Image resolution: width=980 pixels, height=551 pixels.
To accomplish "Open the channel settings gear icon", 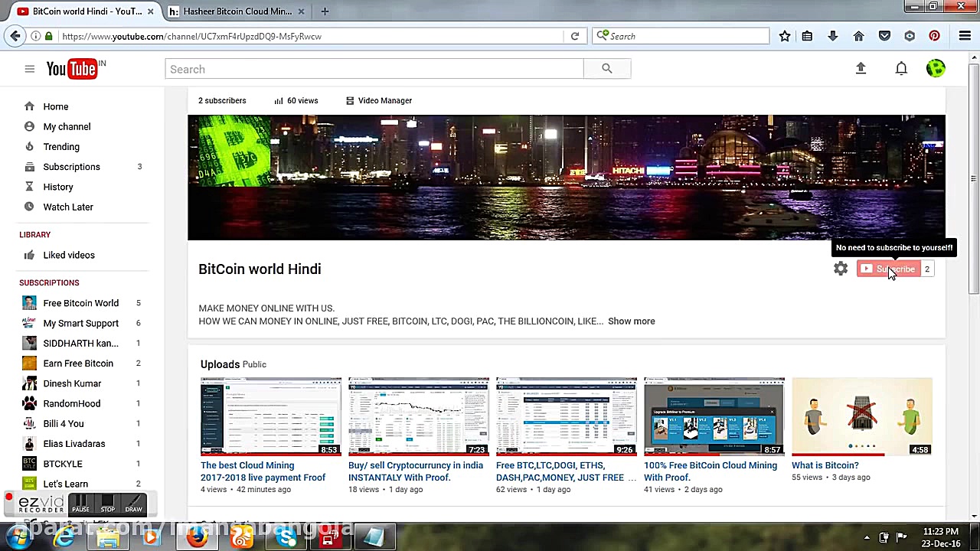I will (840, 269).
